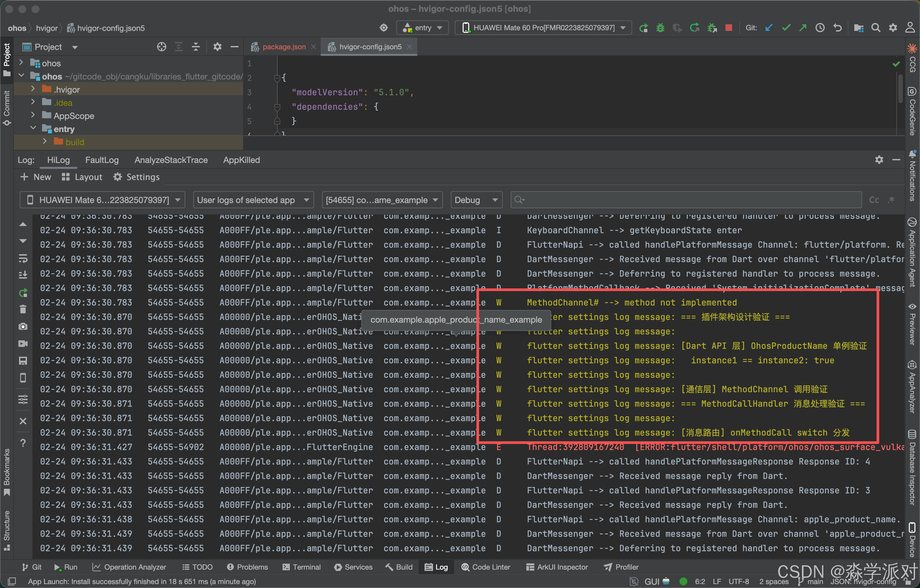
Task: Click the red Stop button in toolbar
Action: click(728, 28)
